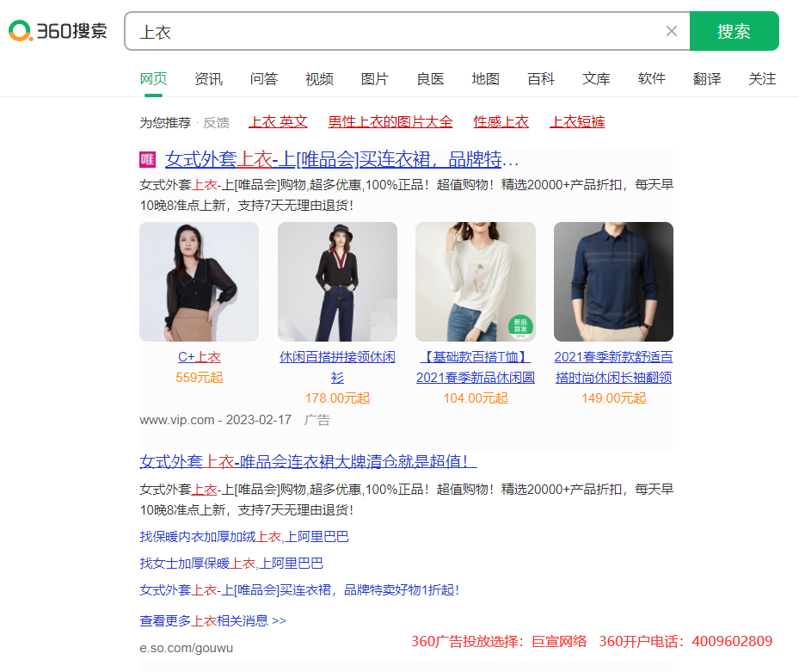Image resolution: width=799 pixels, height=672 pixels.
Task: Open the 地图 tab
Action: pos(485,78)
